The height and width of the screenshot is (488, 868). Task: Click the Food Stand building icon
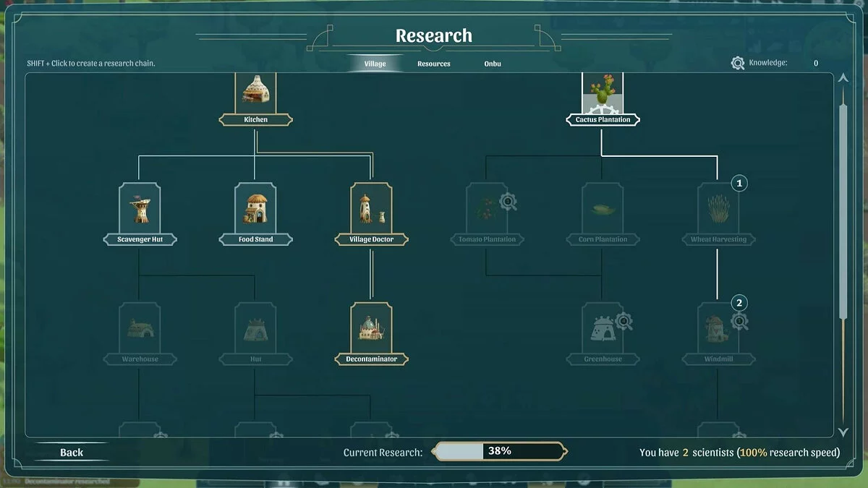[x=255, y=207]
